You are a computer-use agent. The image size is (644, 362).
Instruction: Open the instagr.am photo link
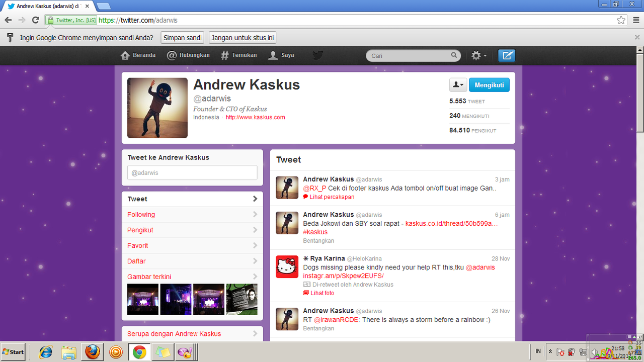[343, 276]
